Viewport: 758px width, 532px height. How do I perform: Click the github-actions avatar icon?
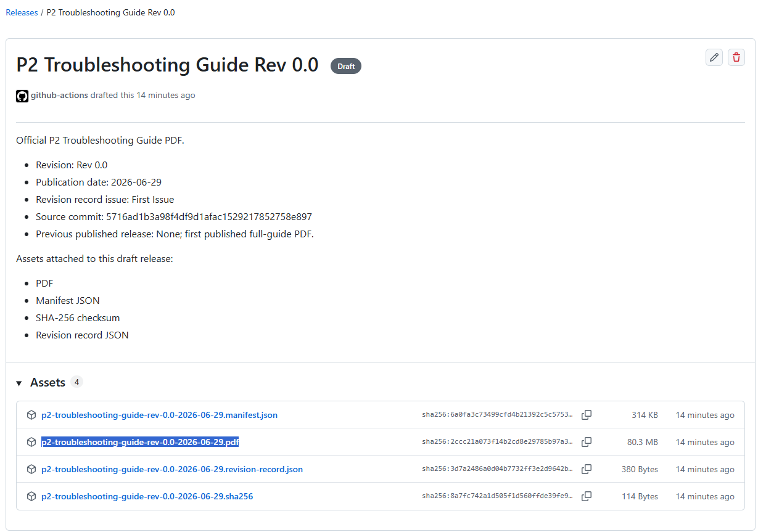(22, 96)
